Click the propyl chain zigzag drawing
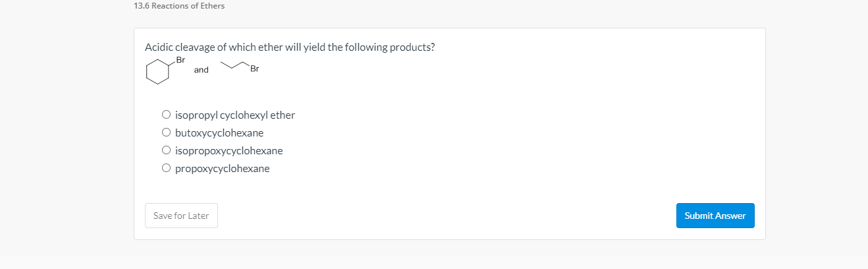The image size is (868, 269). point(234,65)
